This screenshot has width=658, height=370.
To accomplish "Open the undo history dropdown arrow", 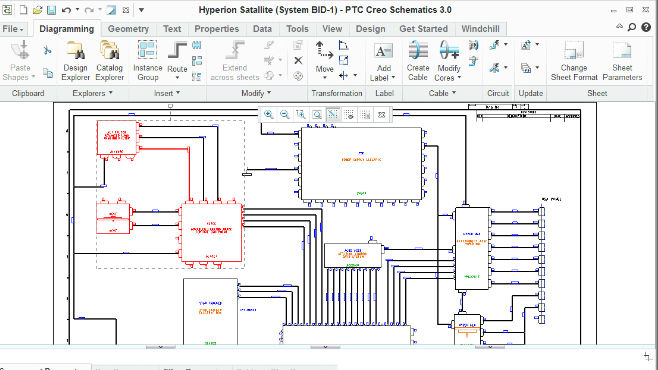I will (x=78, y=10).
